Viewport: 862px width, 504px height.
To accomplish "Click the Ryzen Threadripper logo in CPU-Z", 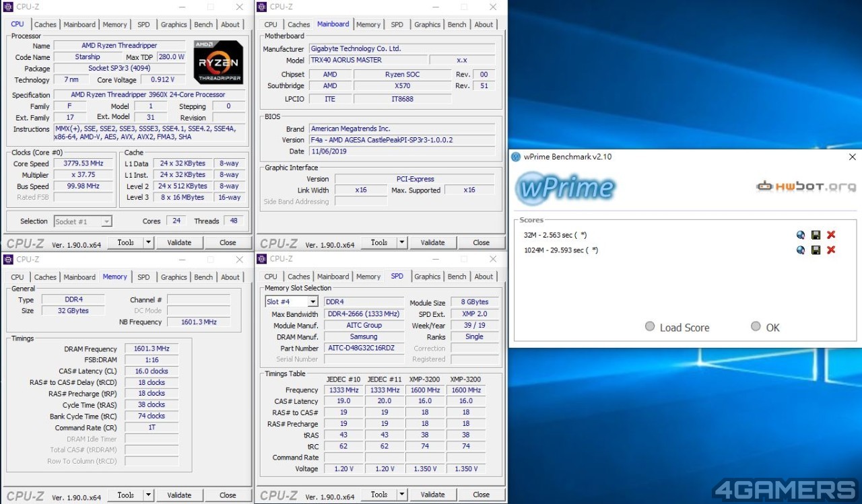I will pos(218,62).
